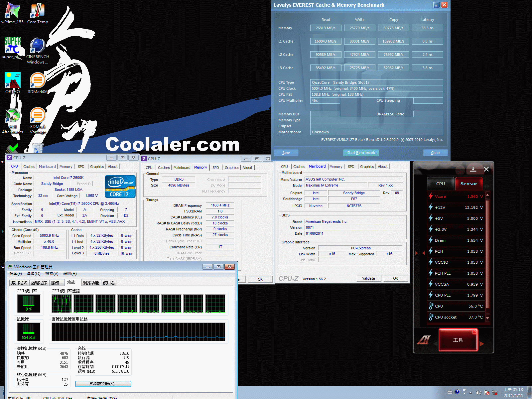Click the L1 Cache latency 0.8 ns
The height and width of the screenshot is (399, 532).
427,41
